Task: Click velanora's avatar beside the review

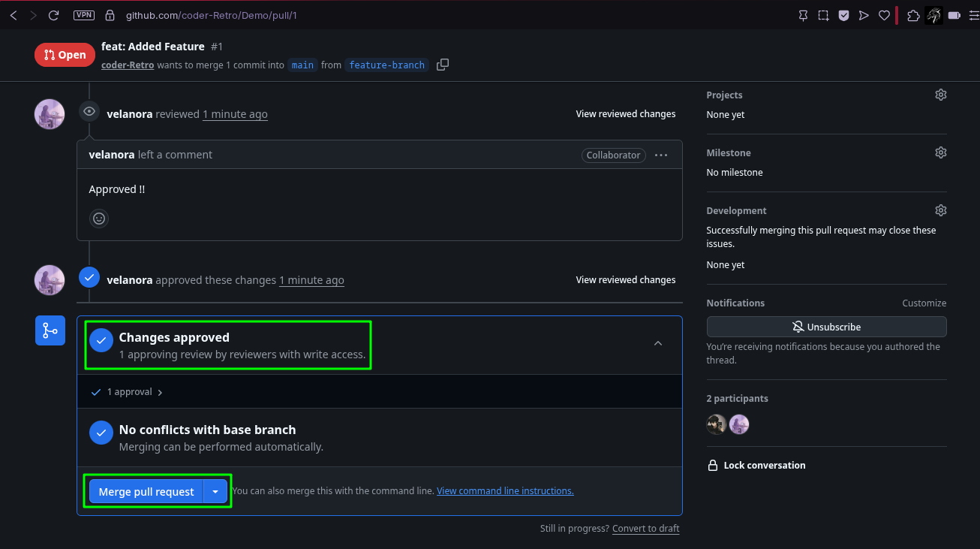Action: (x=50, y=114)
